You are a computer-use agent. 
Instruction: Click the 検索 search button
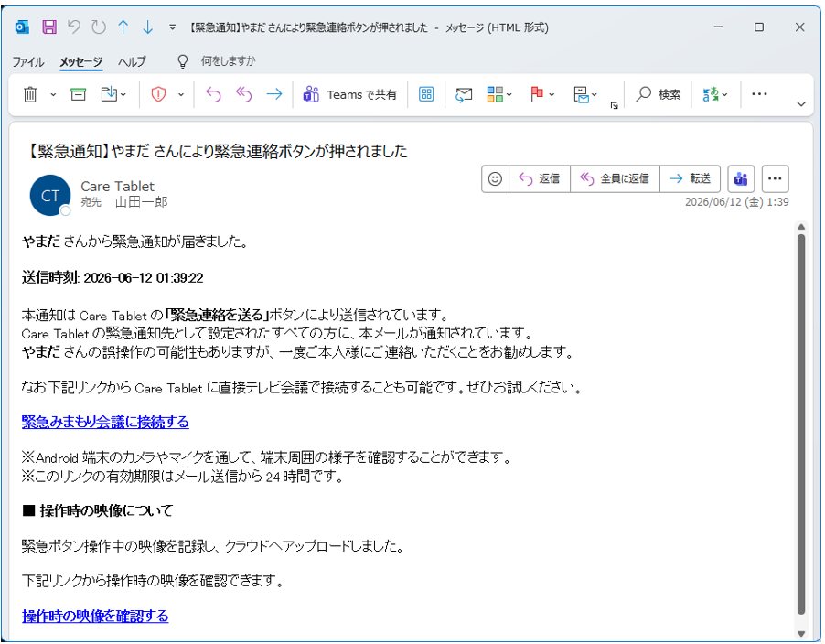(x=659, y=95)
